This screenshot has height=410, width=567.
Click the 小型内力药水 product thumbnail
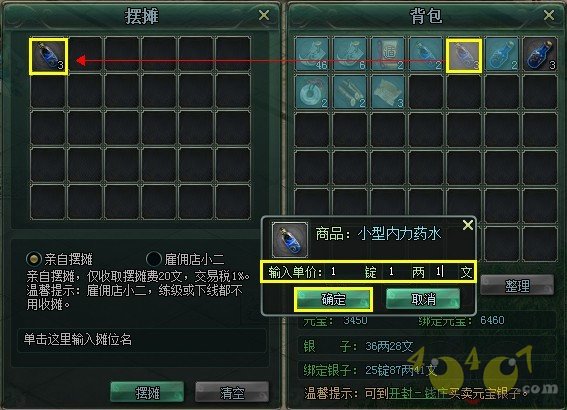pyautogui.click(x=289, y=240)
